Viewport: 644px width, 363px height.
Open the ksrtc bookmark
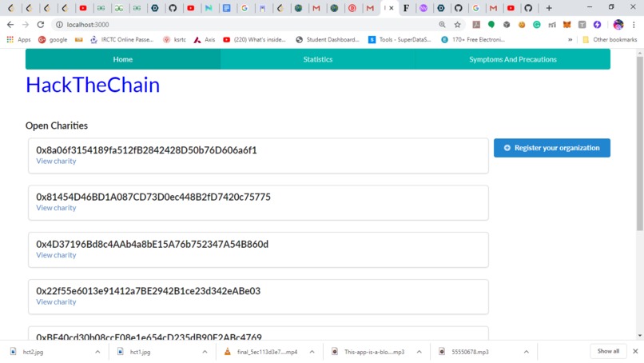[174, 39]
